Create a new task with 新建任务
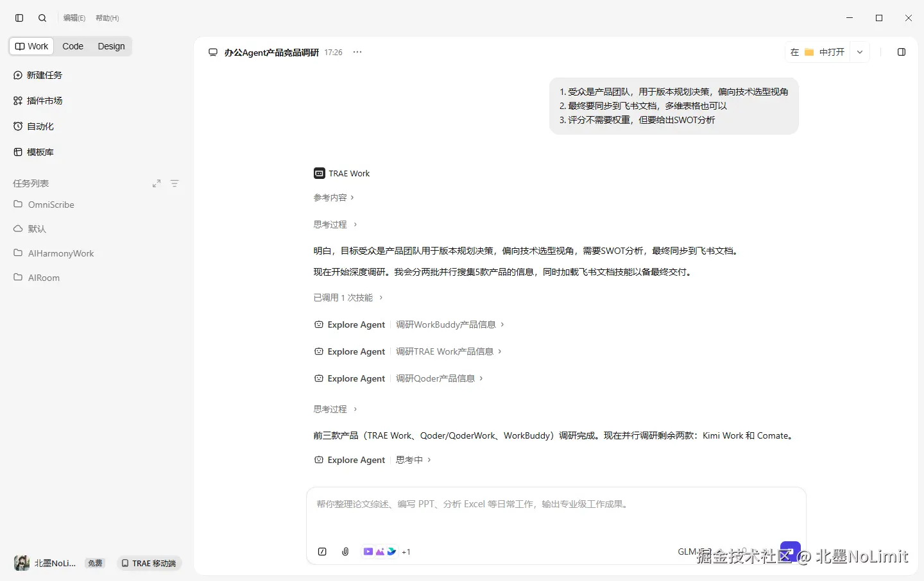The height and width of the screenshot is (581, 924). (x=38, y=75)
